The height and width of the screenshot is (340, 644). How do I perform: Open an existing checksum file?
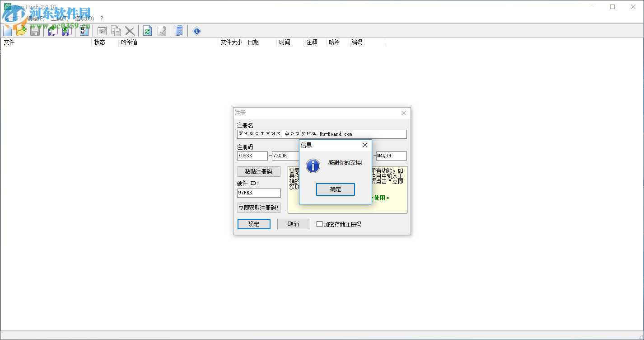[21, 31]
